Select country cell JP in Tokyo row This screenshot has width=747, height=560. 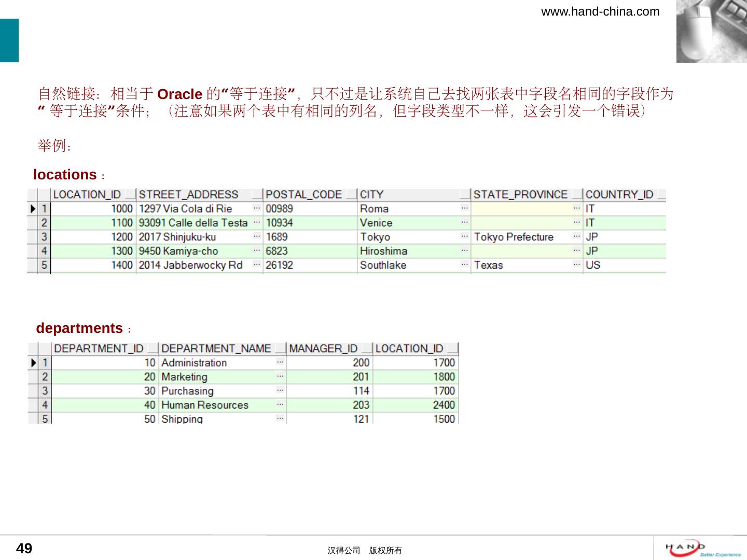point(625,236)
